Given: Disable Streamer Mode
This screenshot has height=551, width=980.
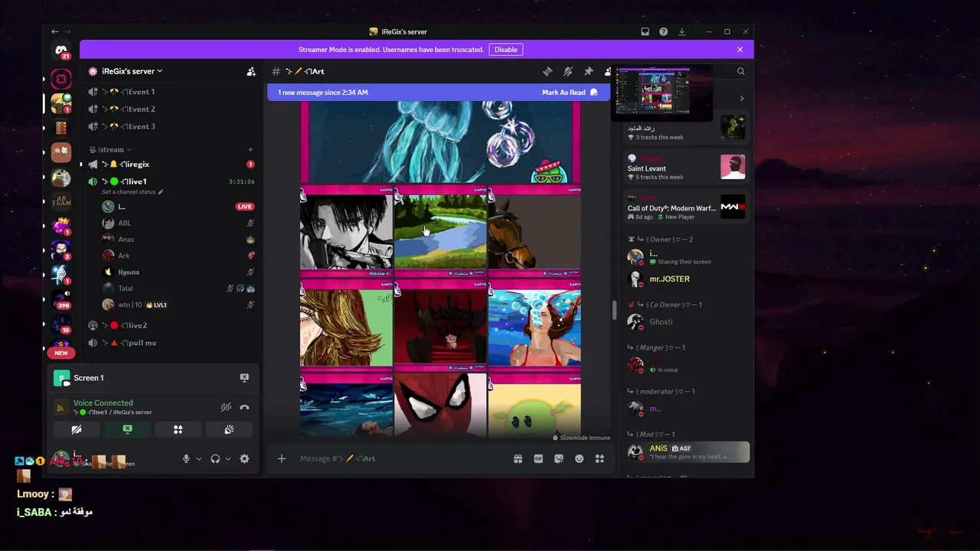Looking at the screenshot, I should pyautogui.click(x=506, y=50).
